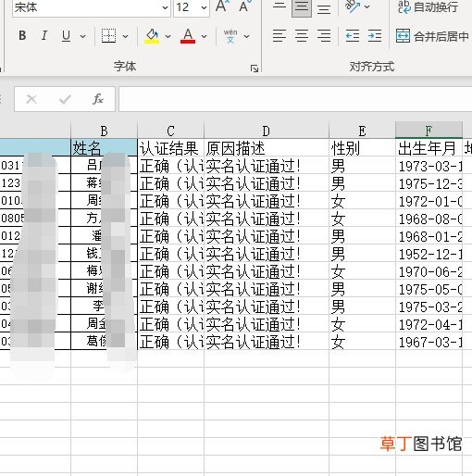Open the font size 12 dropdown
Screen dimensions: 472x476
[x=204, y=7]
